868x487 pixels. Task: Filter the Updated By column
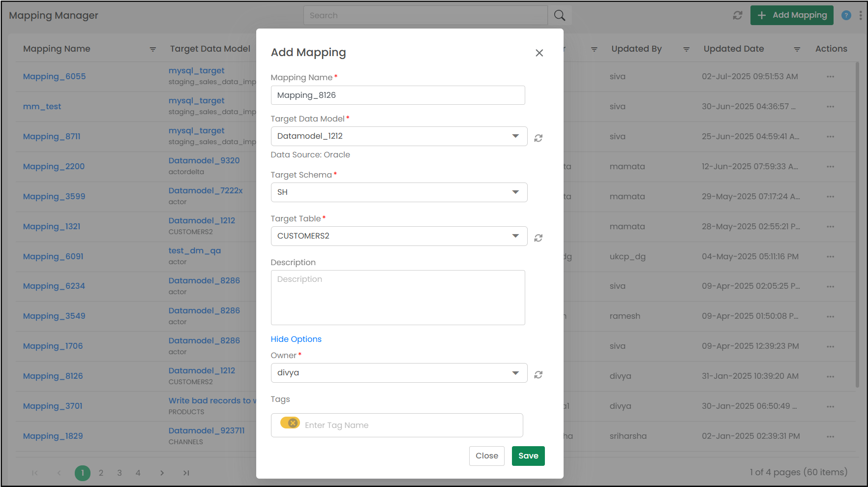click(x=686, y=49)
